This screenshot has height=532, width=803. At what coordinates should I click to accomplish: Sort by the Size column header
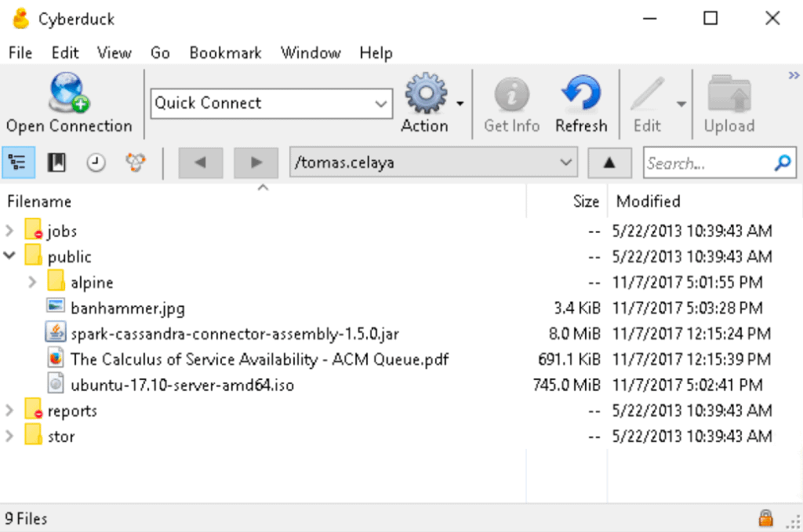567,201
